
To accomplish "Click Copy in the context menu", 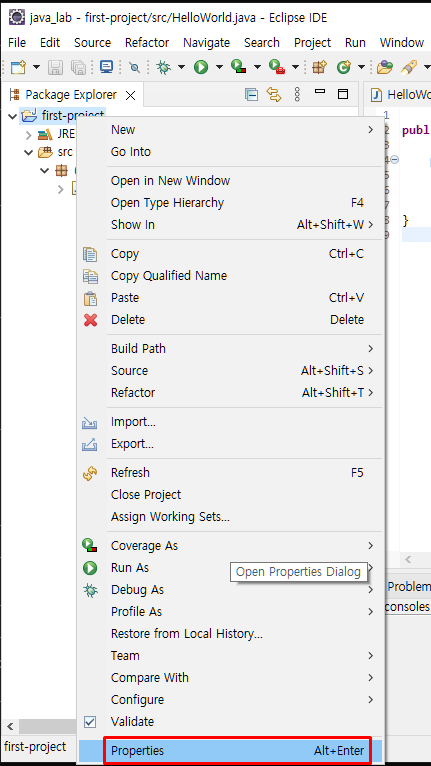I will [x=230, y=254].
